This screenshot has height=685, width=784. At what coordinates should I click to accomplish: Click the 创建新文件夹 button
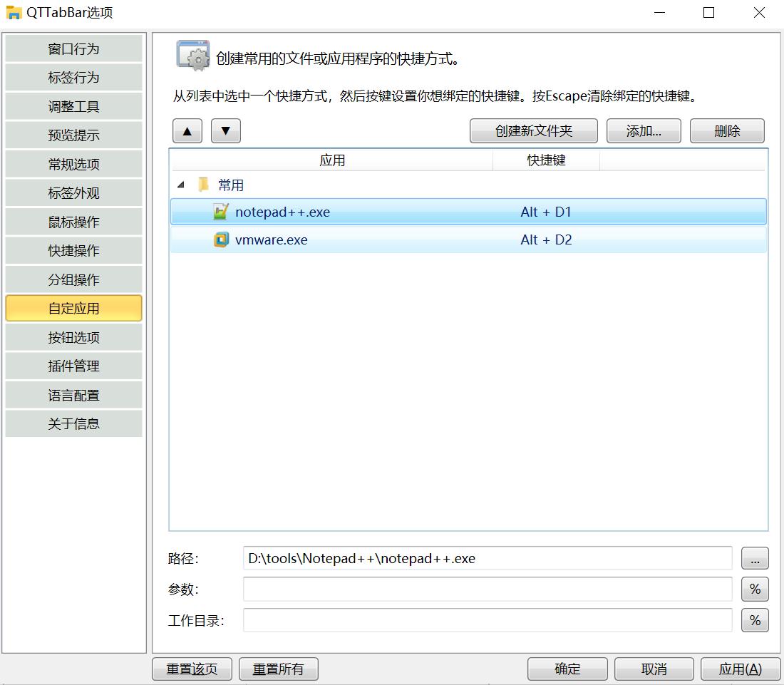tap(533, 130)
